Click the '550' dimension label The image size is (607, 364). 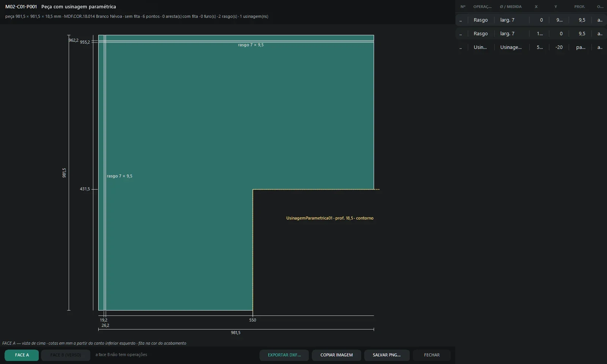(x=253, y=320)
